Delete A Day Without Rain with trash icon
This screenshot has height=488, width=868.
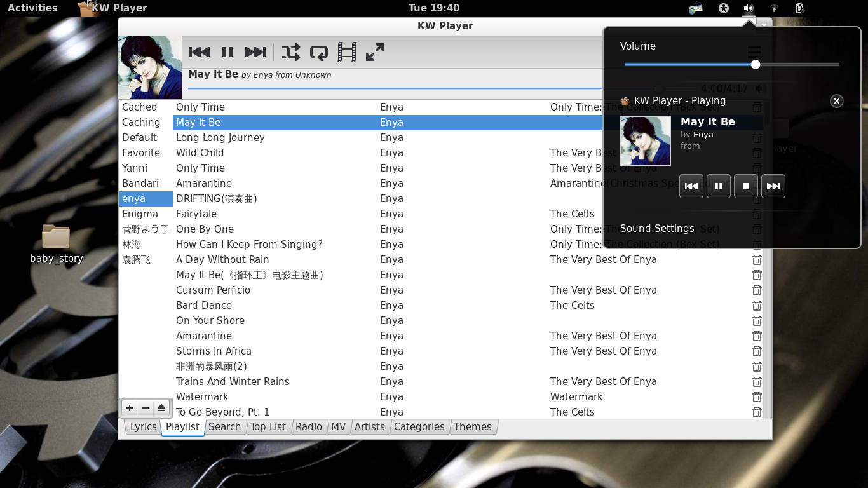(757, 260)
